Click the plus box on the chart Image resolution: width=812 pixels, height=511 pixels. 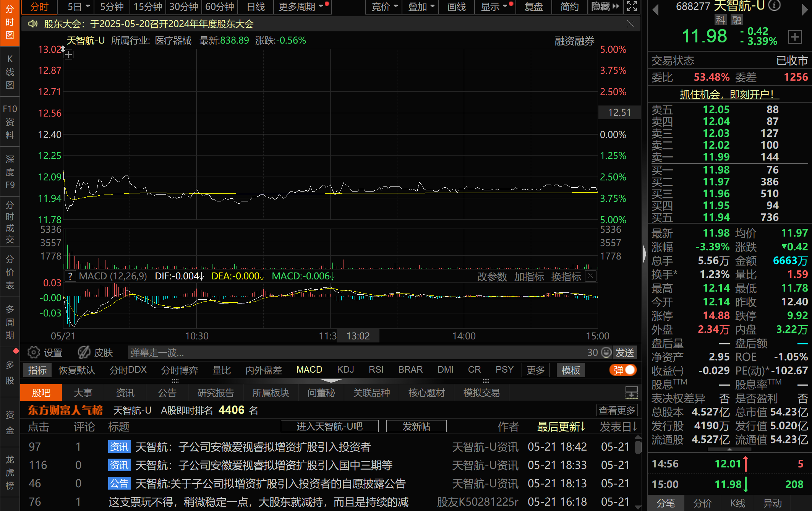pyautogui.click(x=68, y=55)
